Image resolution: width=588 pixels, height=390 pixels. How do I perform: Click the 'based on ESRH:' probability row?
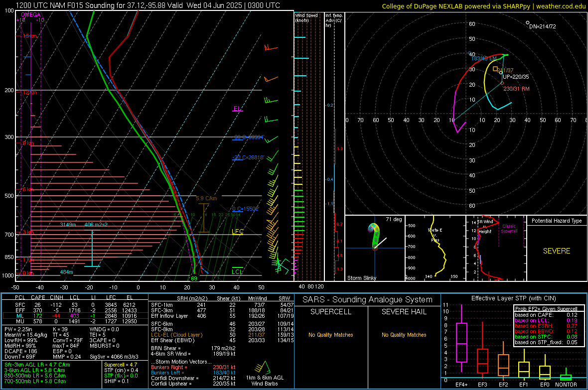point(546,326)
